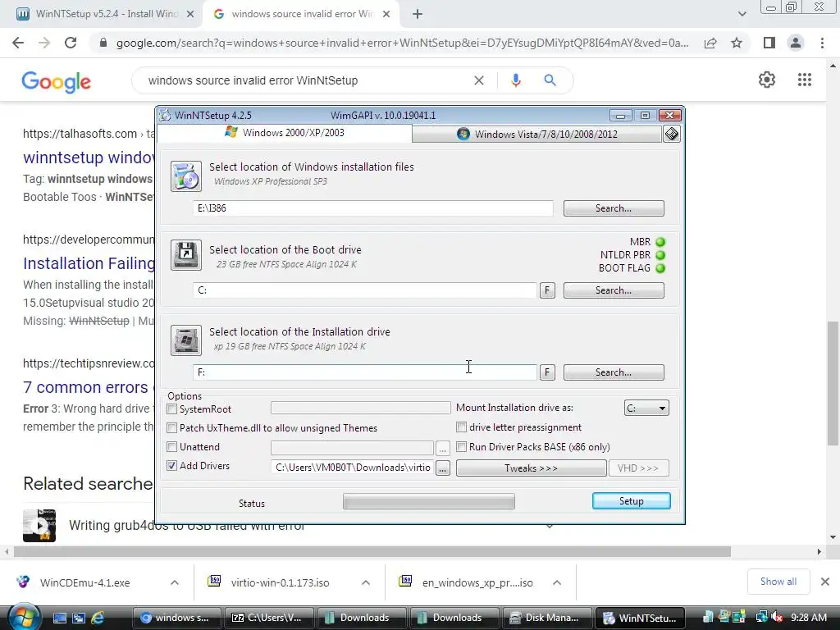Viewport: 840px width, 630px height.
Task: Click the Status progress bar
Action: [x=428, y=502]
